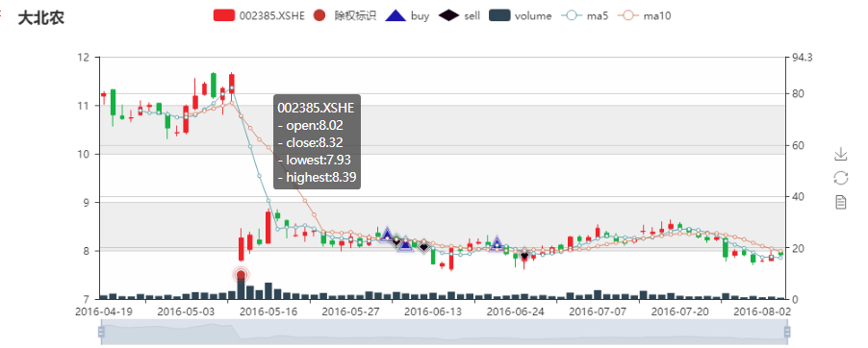Click the tooltip line highest:8.39
The height and width of the screenshot is (348, 868).
(x=317, y=177)
